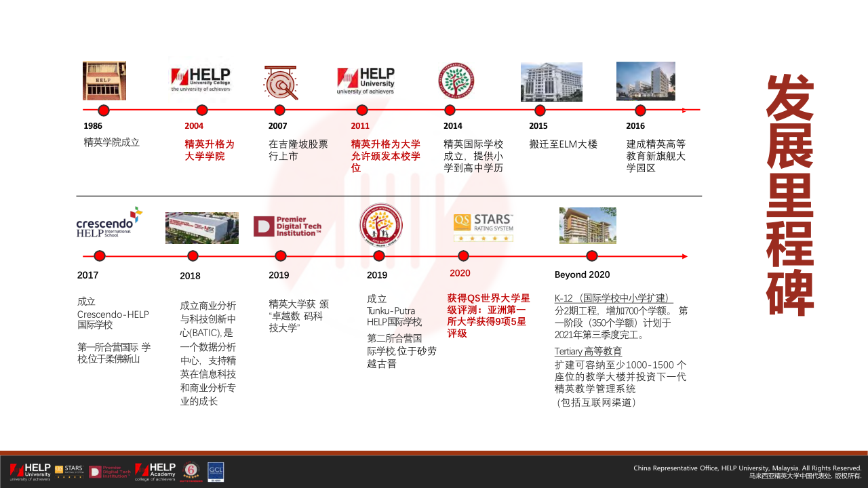The width and height of the screenshot is (868, 488).
Task: Click the ELM building photo above 2015
Action: (551, 82)
